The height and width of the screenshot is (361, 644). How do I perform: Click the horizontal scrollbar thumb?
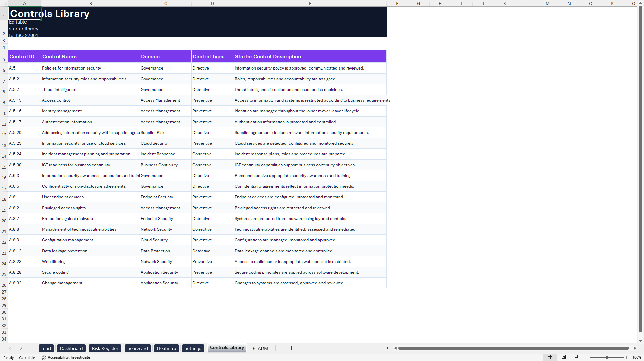pyautogui.click(x=513, y=348)
